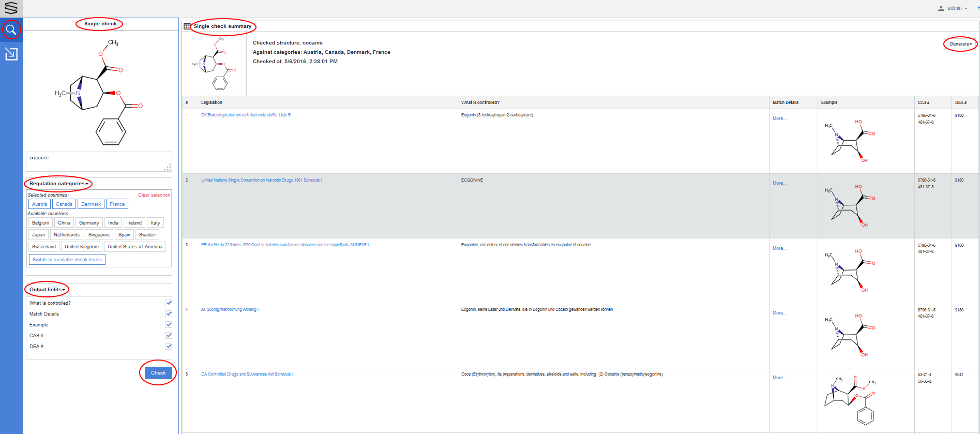Viewport: 980px width, 434px height.
Task: Open the admin account dropdown
Action: pos(957,8)
